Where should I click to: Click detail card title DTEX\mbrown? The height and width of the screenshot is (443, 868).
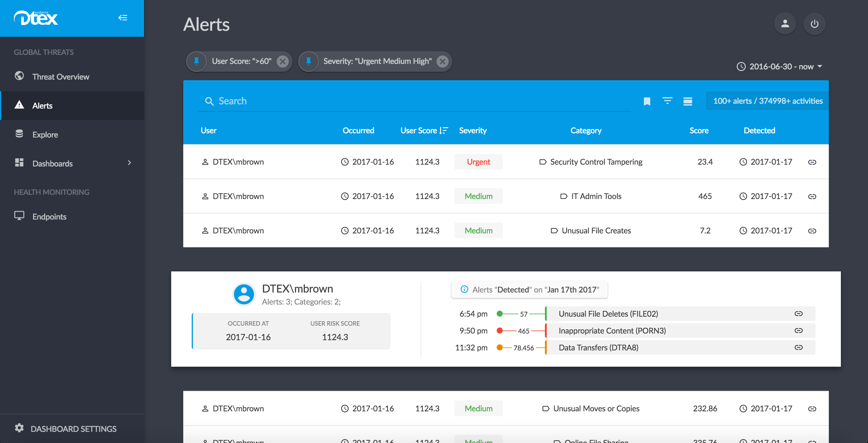tap(297, 289)
